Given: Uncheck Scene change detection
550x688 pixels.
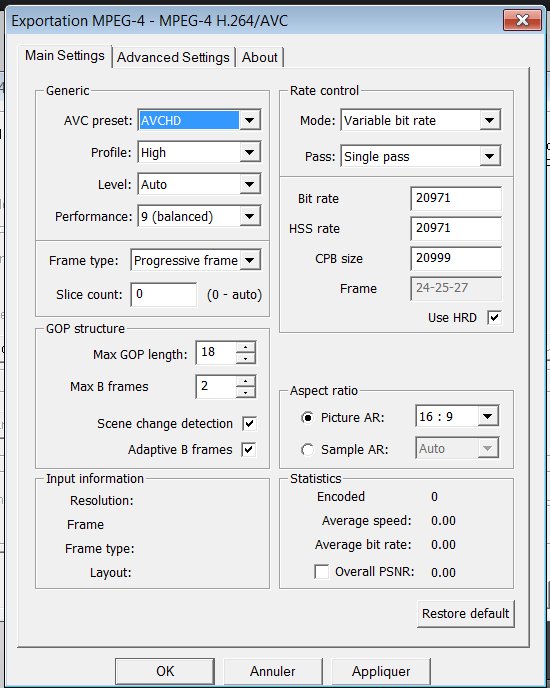Looking at the screenshot, I should pos(249,423).
